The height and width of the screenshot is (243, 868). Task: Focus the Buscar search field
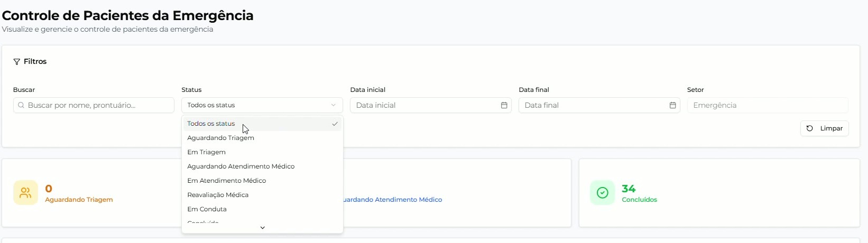coord(94,105)
